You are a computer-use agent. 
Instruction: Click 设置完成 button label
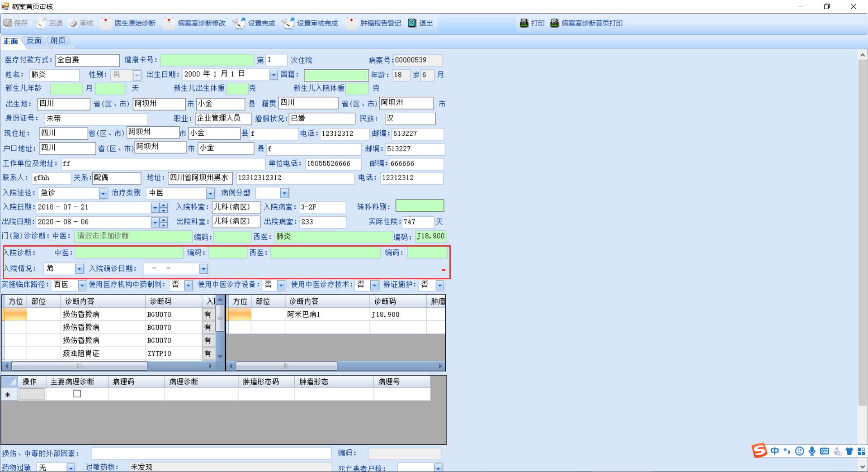point(262,23)
